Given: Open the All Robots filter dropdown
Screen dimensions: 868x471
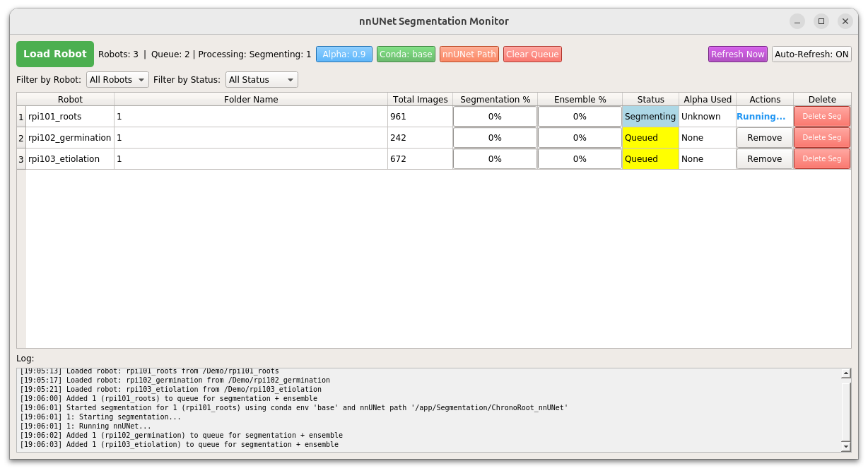Looking at the screenshot, I should tap(117, 79).
